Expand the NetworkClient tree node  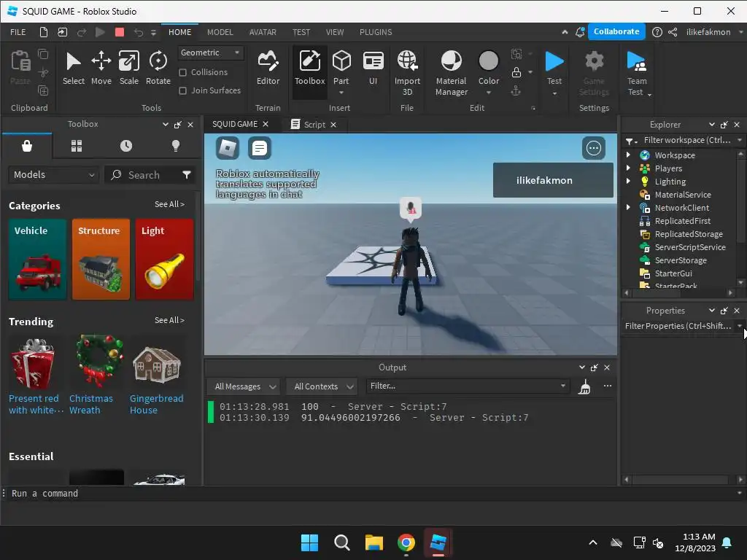tap(628, 207)
